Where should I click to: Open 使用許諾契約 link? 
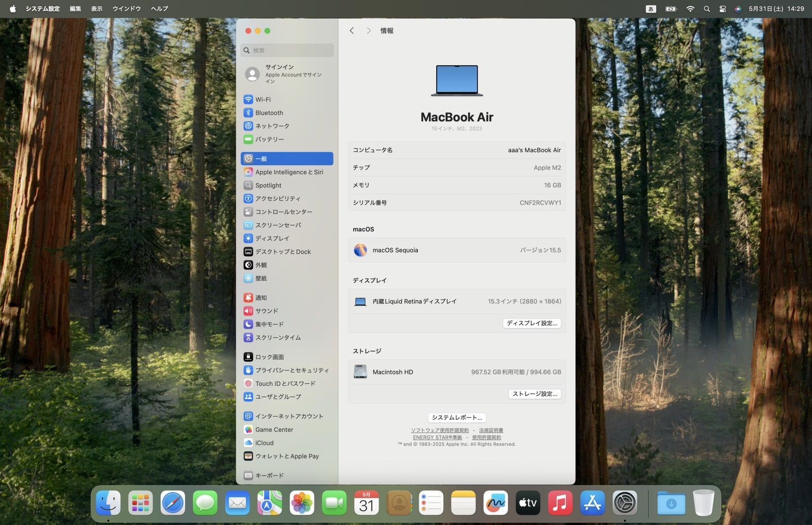(x=486, y=437)
